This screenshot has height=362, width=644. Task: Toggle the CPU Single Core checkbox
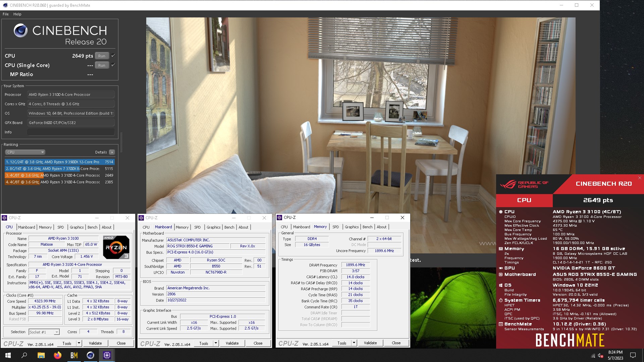[x=113, y=65]
